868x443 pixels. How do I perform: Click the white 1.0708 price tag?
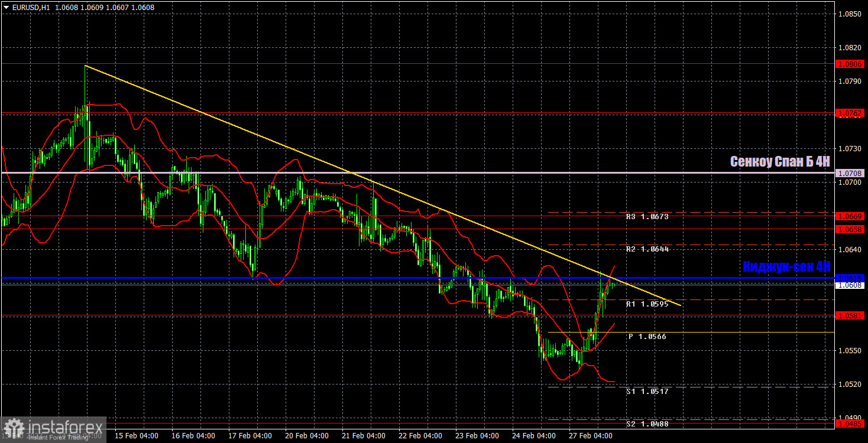point(850,173)
